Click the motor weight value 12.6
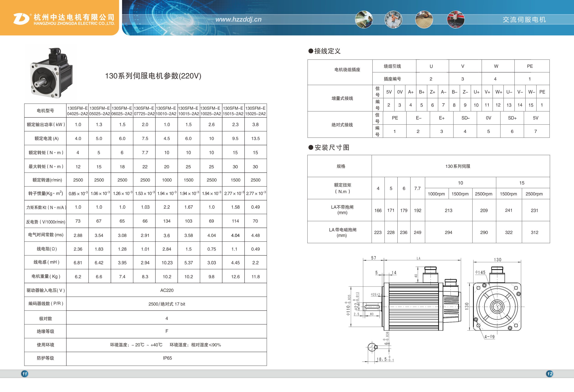 (x=235, y=277)
